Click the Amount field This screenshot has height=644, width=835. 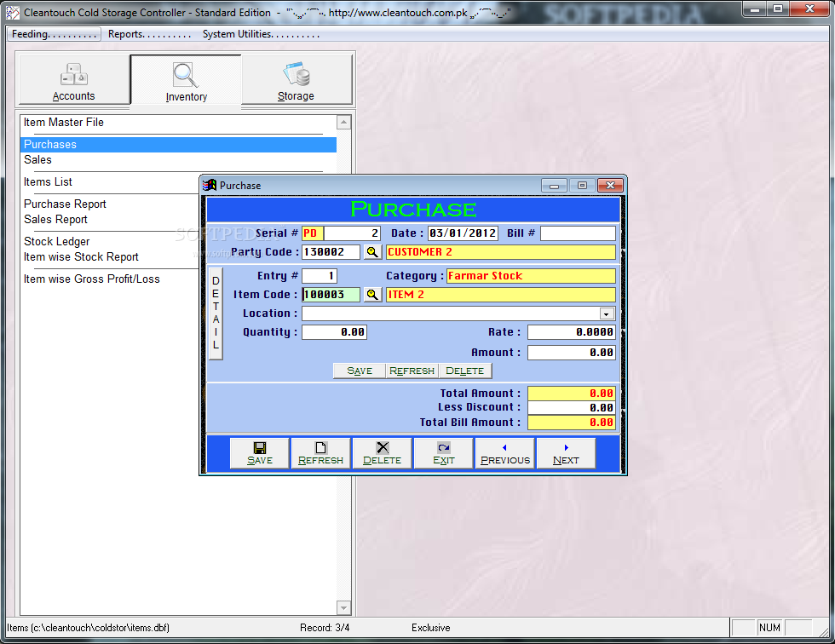(x=572, y=353)
